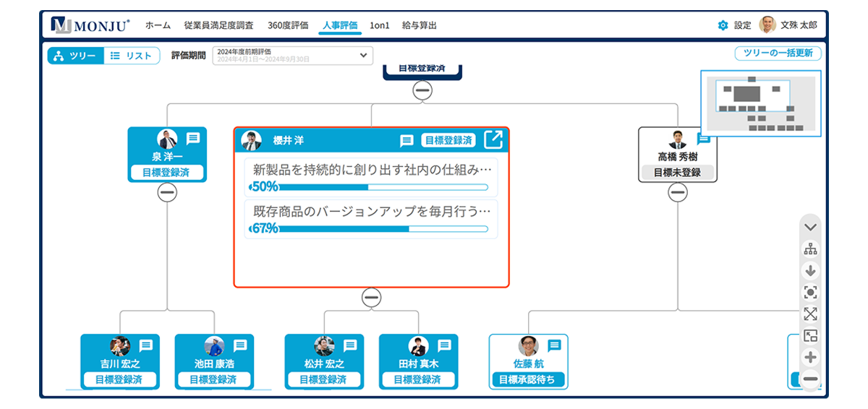
Task: Open comment icon on 吉川 宏之 card
Action: pyautogui.click(x=146, y=345)
